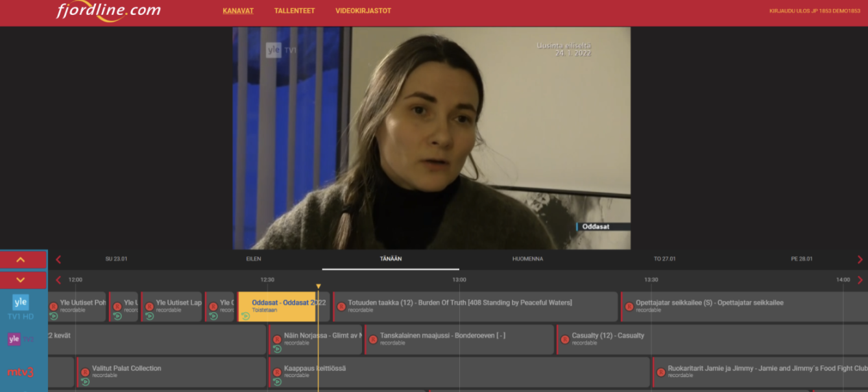The width and height of the screenshot is (868, 392).
Task: Open the Videokirjastot link
Action: click(363, 11)
